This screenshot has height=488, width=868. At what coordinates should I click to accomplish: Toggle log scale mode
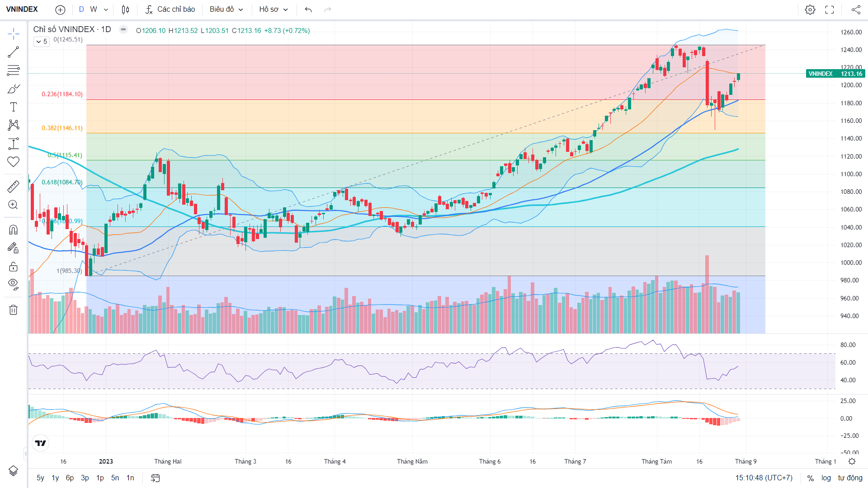826,478
